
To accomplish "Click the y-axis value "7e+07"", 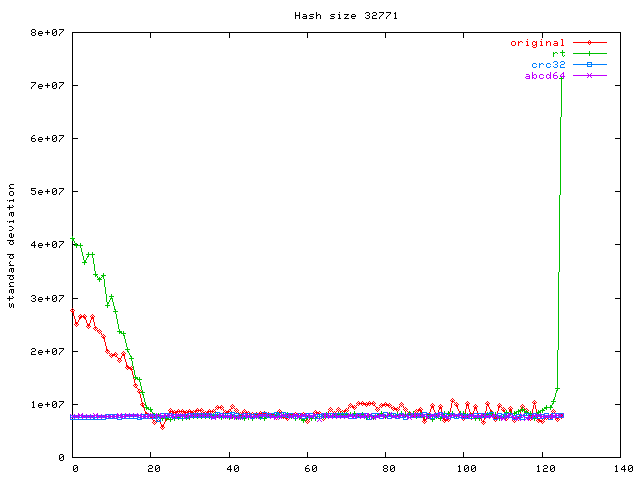I will click(47, 85).
